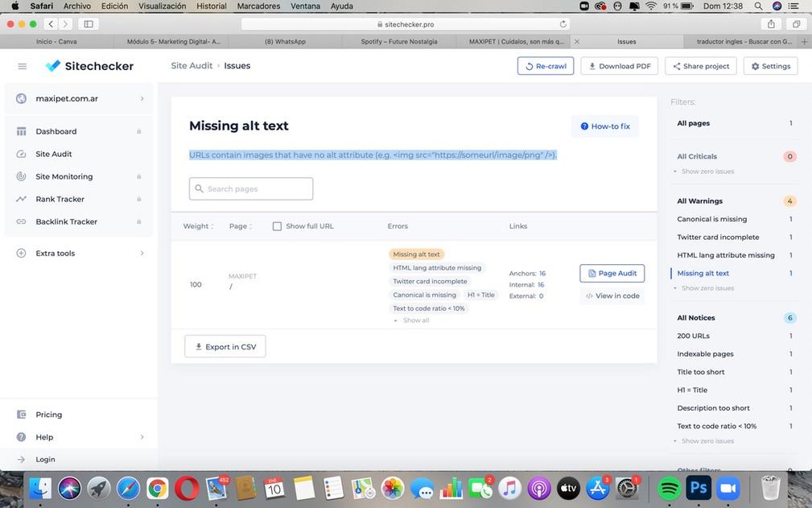Expand Extra tools in the sidebar
The height and width of the screenshot is (508, 812).
79,254
